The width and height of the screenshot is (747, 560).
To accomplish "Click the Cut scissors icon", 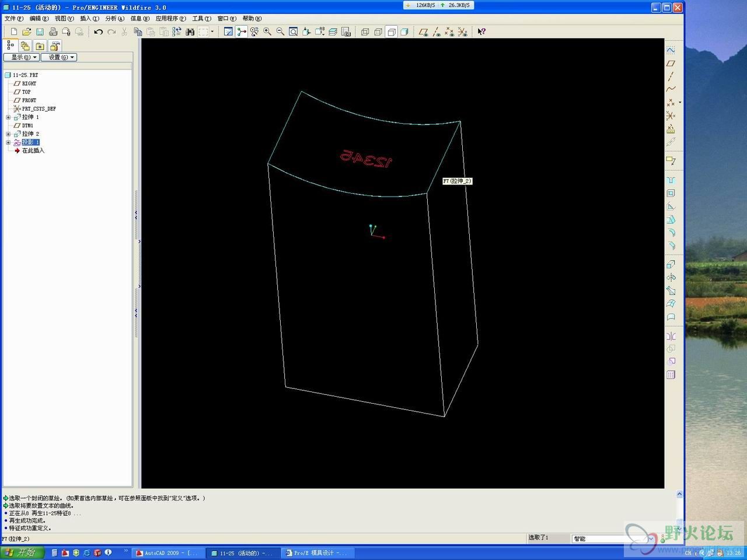I will point(124,32).
